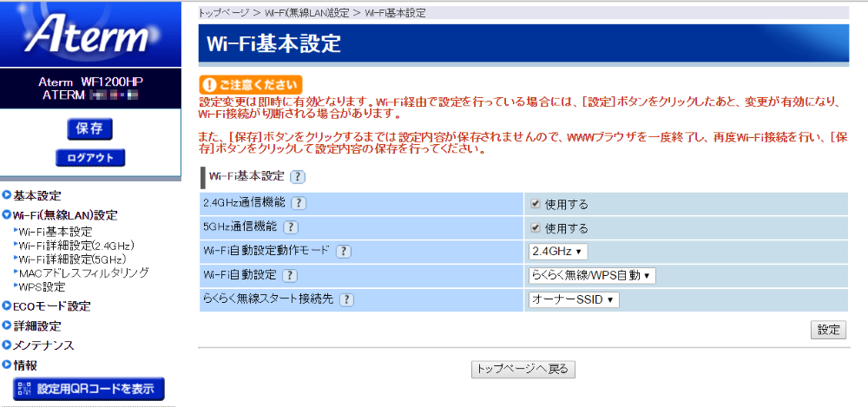Click the 設定 apply button

(x=828, y=330)
